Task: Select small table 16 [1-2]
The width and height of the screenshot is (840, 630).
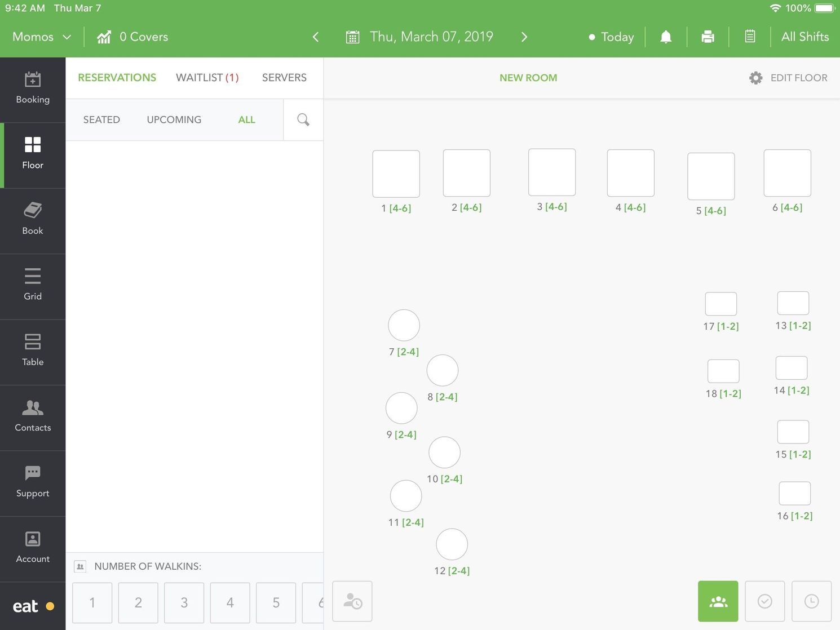Action: [795, 494]
